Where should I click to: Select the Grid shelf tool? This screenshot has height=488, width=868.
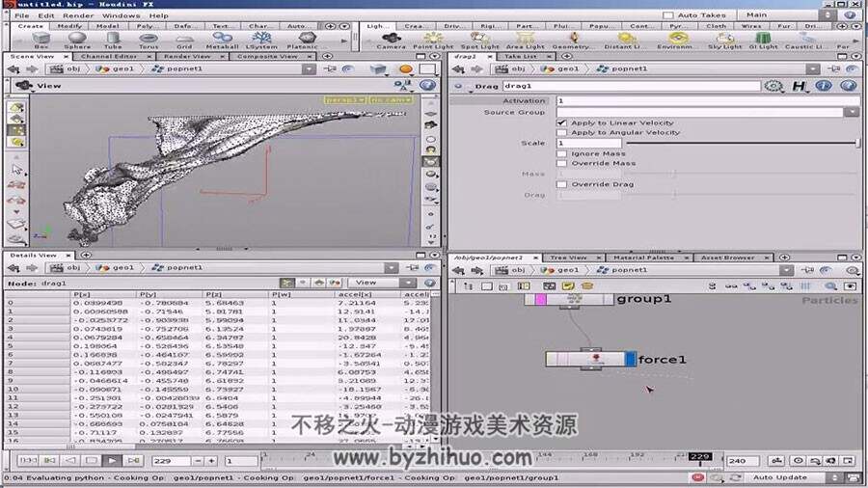[184, 40]
